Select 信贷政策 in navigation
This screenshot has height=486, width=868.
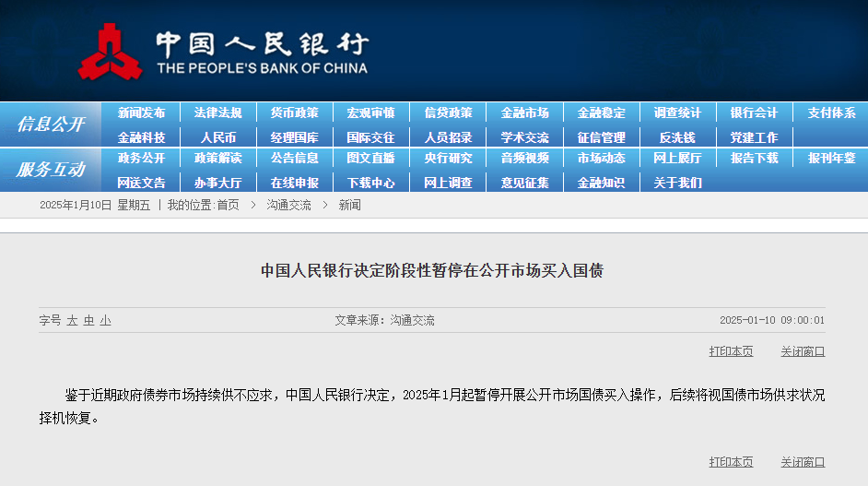click(x=449, y=113)
